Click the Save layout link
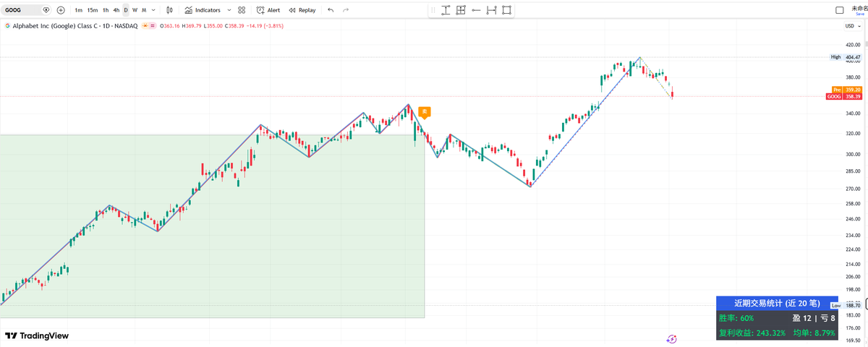 click(x=859, y=14)
